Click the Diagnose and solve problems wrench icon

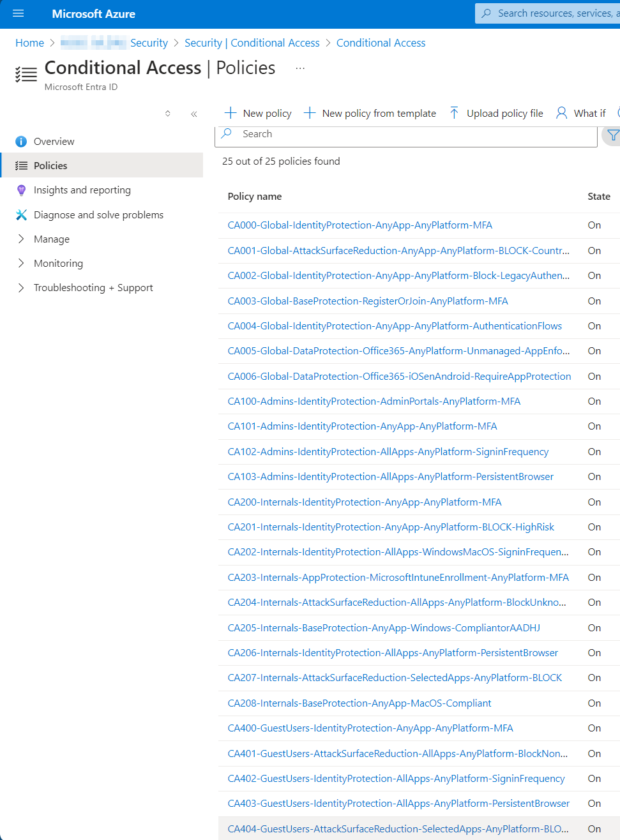[21, 215]
